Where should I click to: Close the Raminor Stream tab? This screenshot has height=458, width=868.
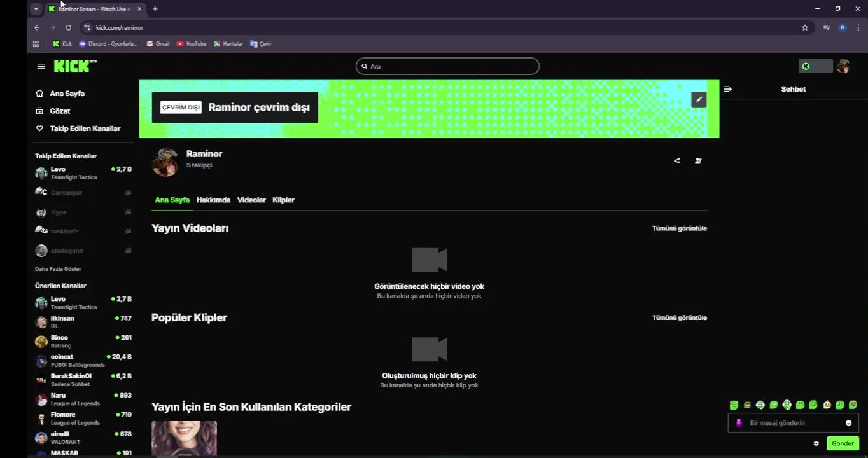pyautogui.click(x=139, y=9)
